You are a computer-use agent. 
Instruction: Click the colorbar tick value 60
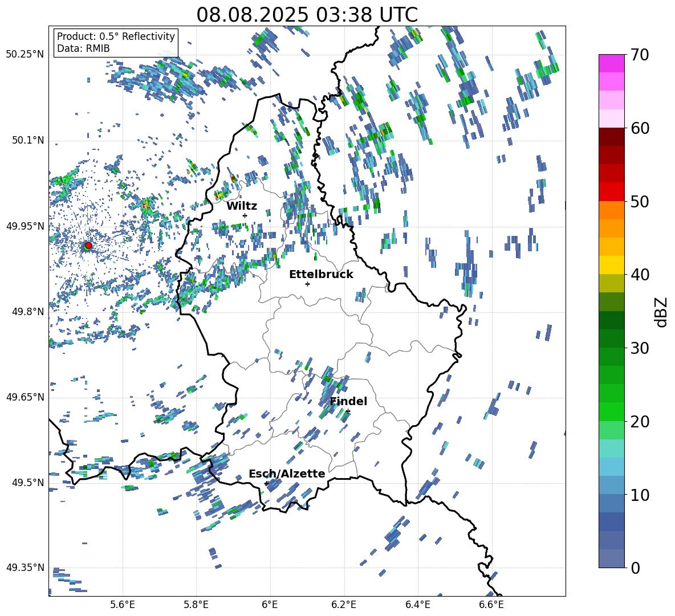click(640, 128)
